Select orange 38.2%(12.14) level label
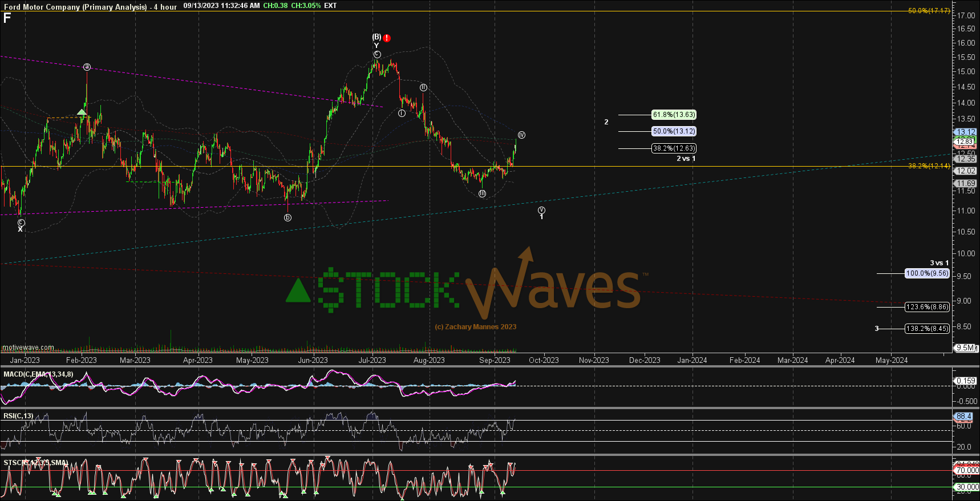Viewport: 980px width, 501px height. 929,166
